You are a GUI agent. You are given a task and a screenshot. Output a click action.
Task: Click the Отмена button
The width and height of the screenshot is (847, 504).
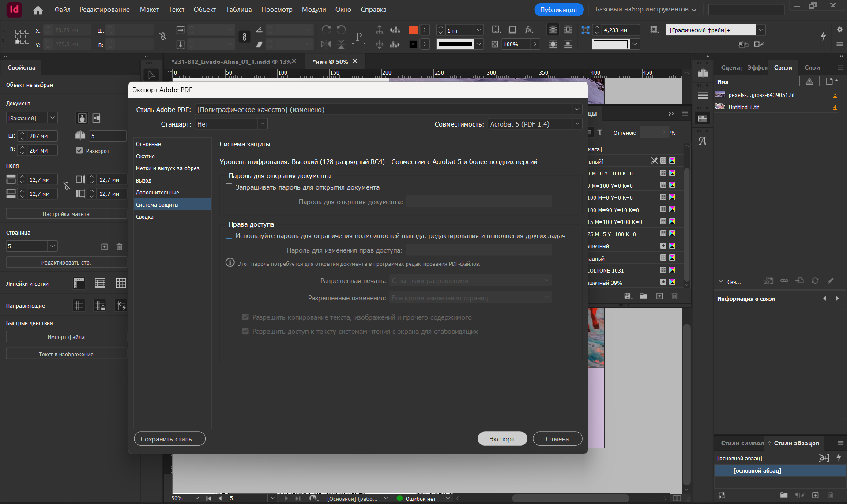[x=557, y=439]
